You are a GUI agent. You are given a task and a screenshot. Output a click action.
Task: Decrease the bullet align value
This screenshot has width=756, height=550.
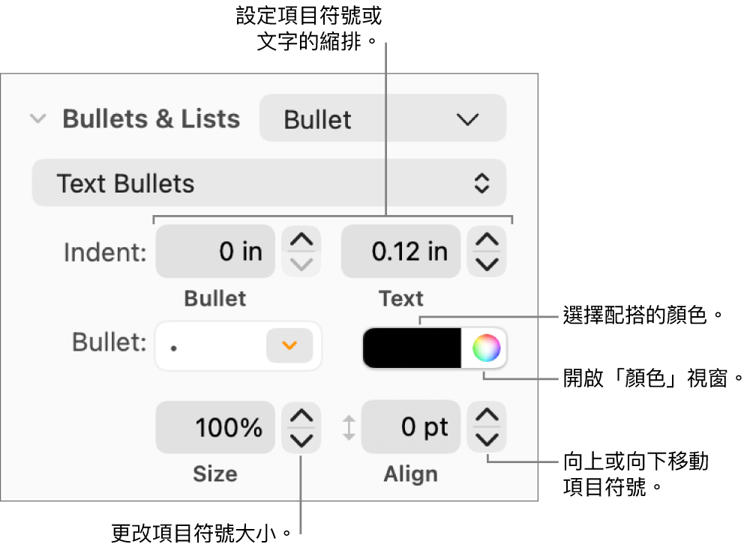(x=487, y=439)
